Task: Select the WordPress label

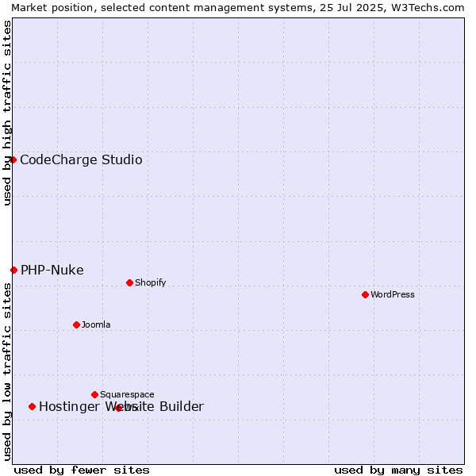Action: 392,294
